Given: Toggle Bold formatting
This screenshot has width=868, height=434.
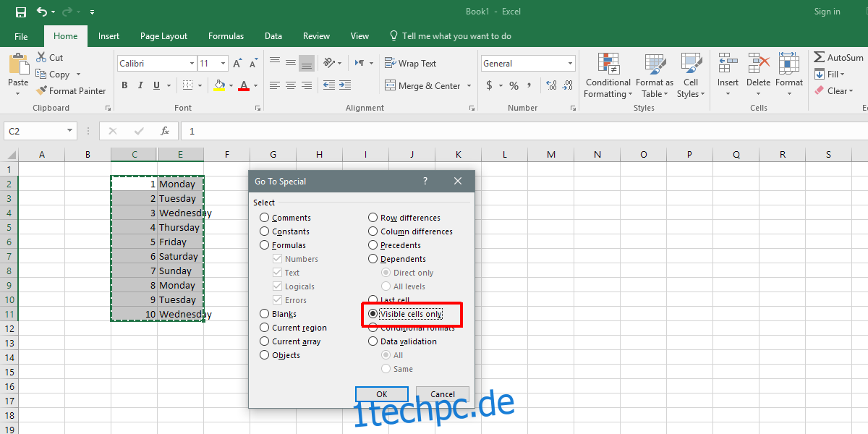Looking at the screenshot, I should point(124,85).
